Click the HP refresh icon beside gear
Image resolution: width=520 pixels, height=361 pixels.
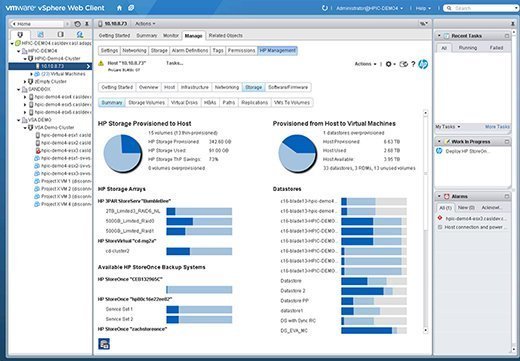(x=403, y=64)
